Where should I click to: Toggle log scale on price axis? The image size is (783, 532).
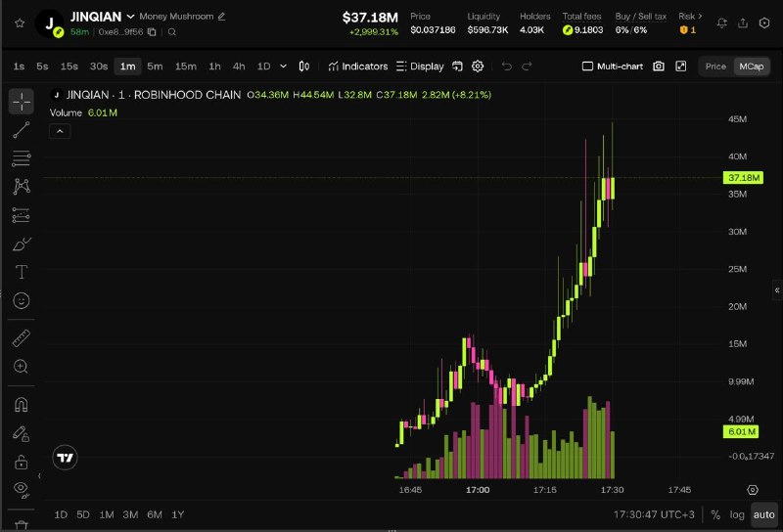coord(737,514)
